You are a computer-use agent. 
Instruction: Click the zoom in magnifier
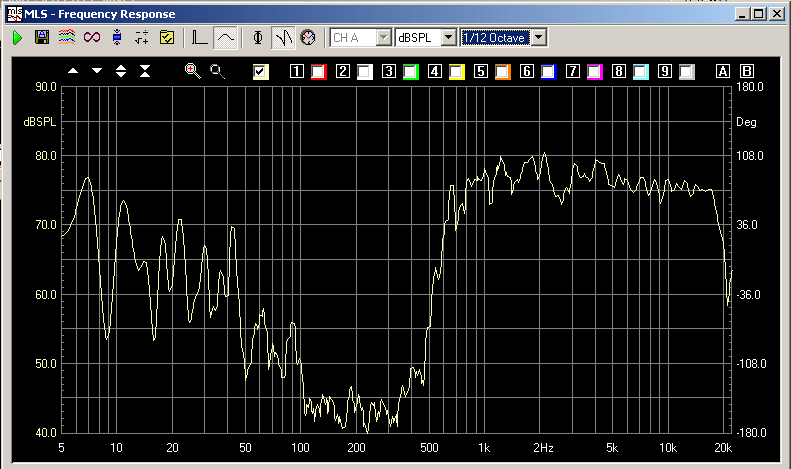pos(192,71)
